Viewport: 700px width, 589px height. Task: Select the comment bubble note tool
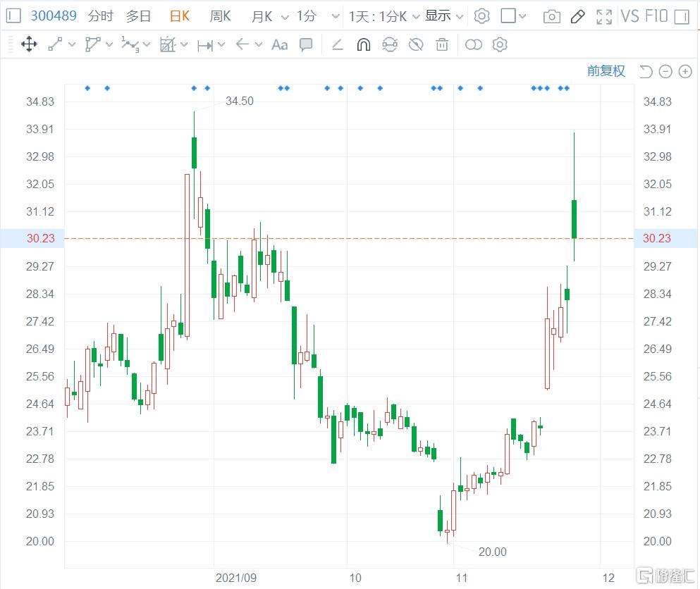click(x=306, y=44)
